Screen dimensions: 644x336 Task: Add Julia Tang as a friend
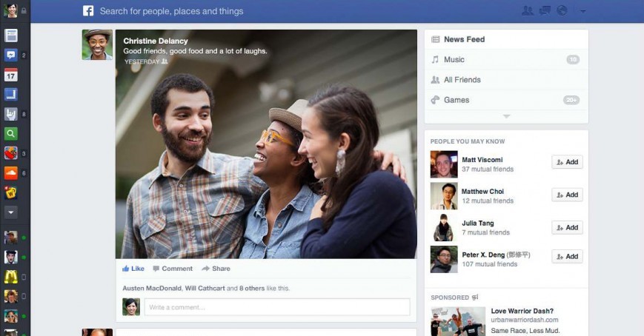(x=567, y=227)
